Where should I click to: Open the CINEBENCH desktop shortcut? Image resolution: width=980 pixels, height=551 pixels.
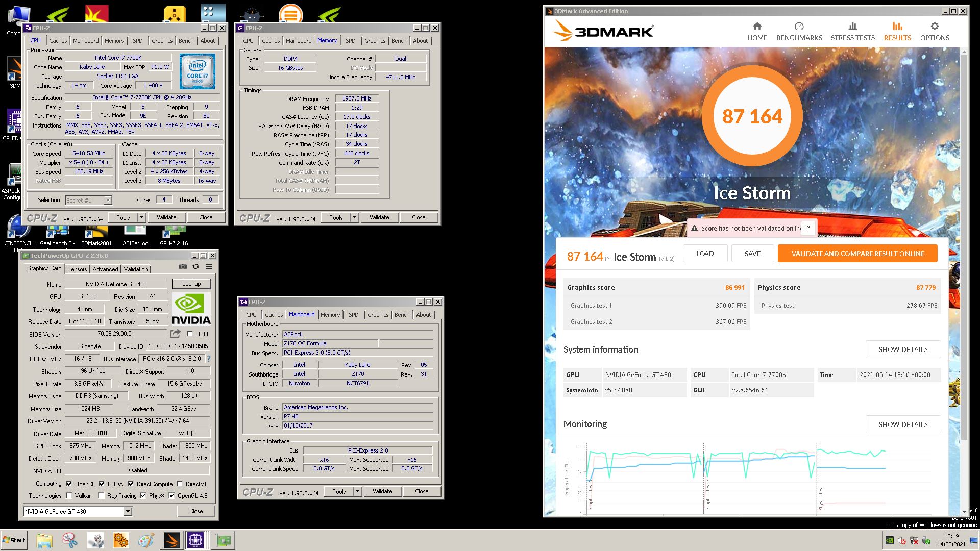[x=18, y=234]
